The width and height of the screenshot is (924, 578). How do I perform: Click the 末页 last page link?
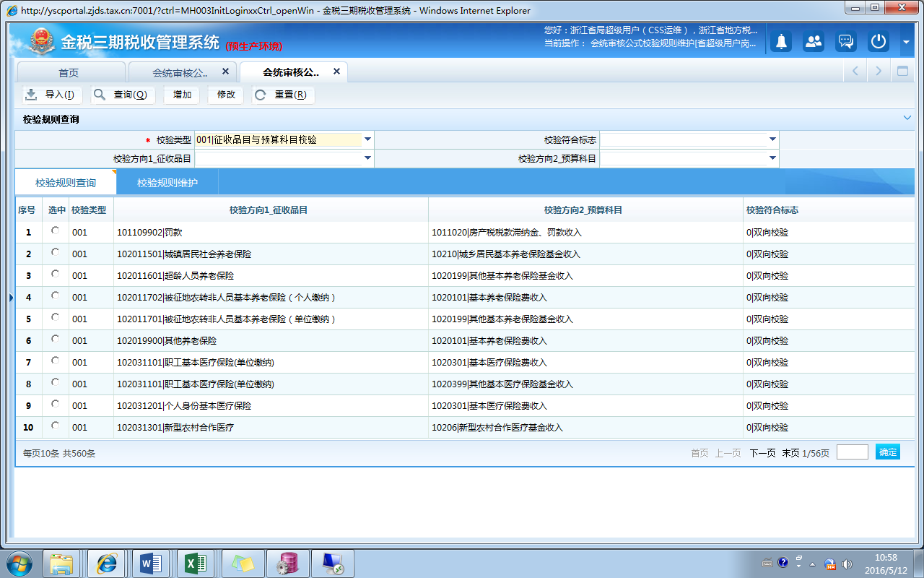tap(790, 453)
